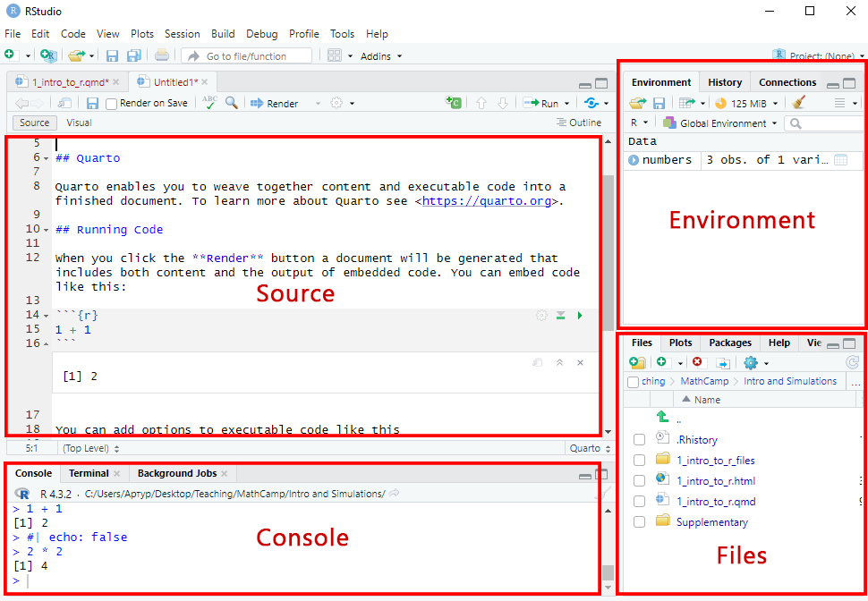Click the Save workspace icon in Environment
868x601 pixels.
point(659,103)
